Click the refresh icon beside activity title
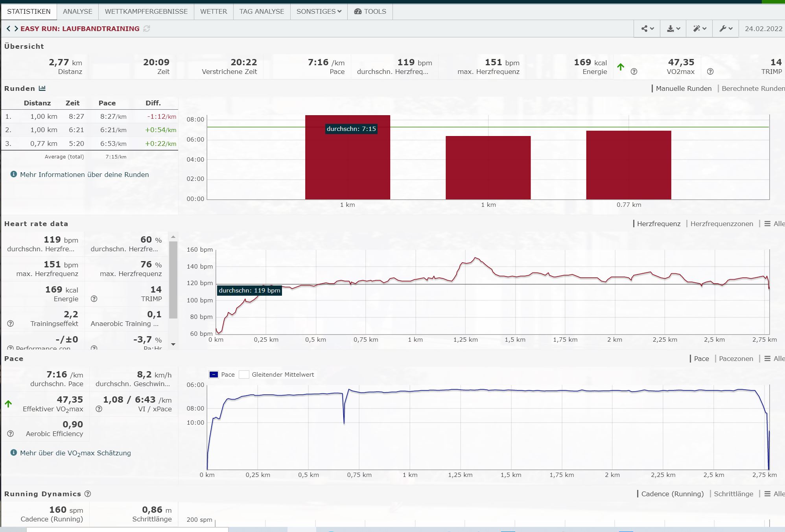The height and width of the screenshot is (532, 785). 147,29
